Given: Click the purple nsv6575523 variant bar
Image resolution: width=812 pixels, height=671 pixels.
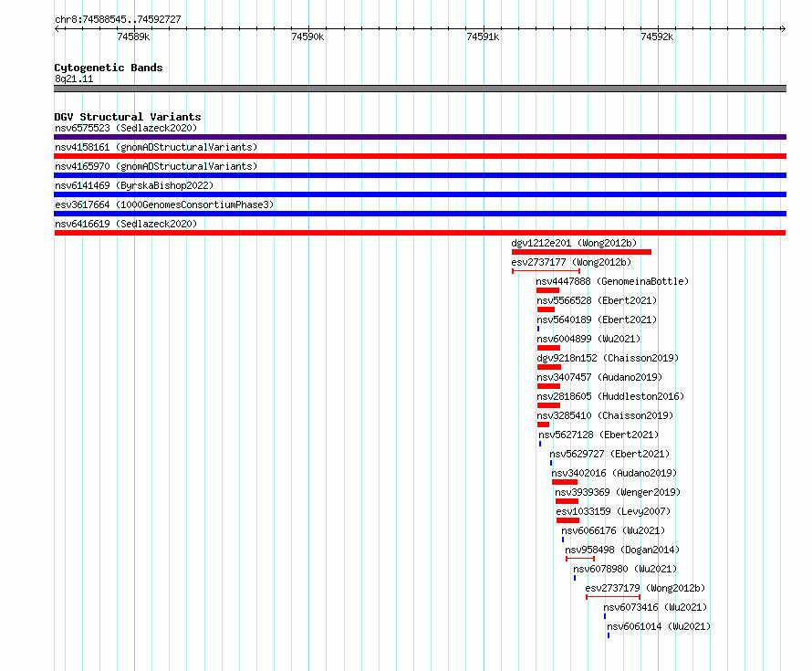Looking at the screenshot, I should 420,137.
